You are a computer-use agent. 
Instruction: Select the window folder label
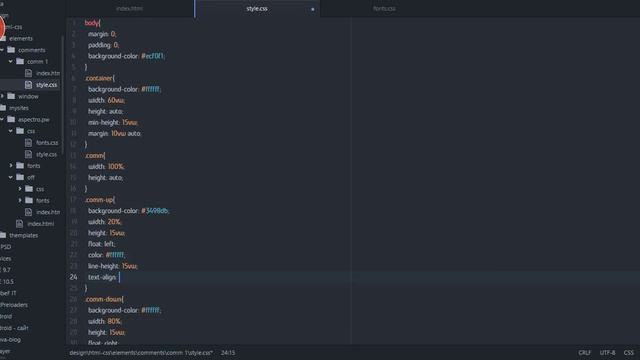pyautogui.click(x=28, y=96)
